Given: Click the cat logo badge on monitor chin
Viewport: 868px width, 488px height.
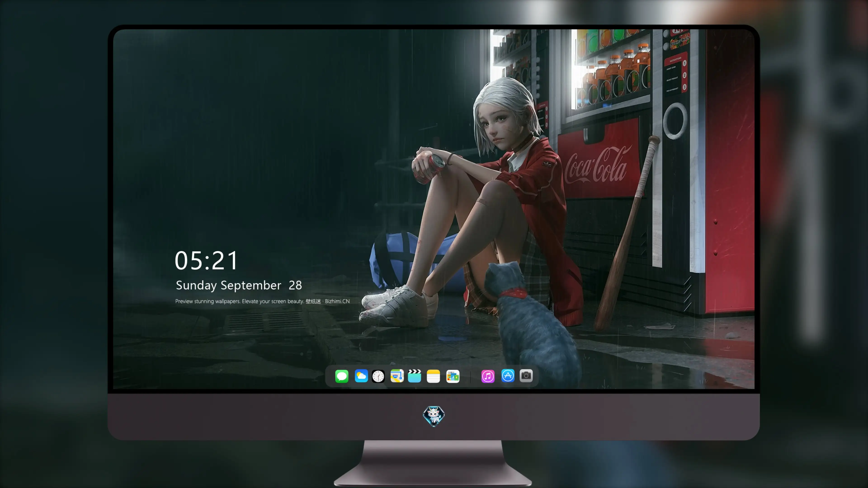Looking at the screenshot, I should coord(434,416).
